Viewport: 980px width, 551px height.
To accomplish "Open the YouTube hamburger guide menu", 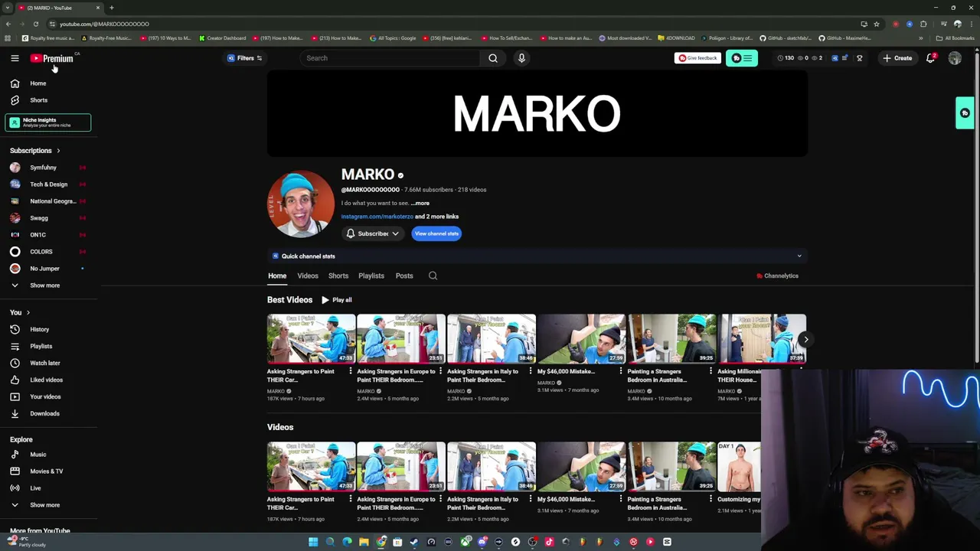I will pyautogui.click(x=15, y=58).
